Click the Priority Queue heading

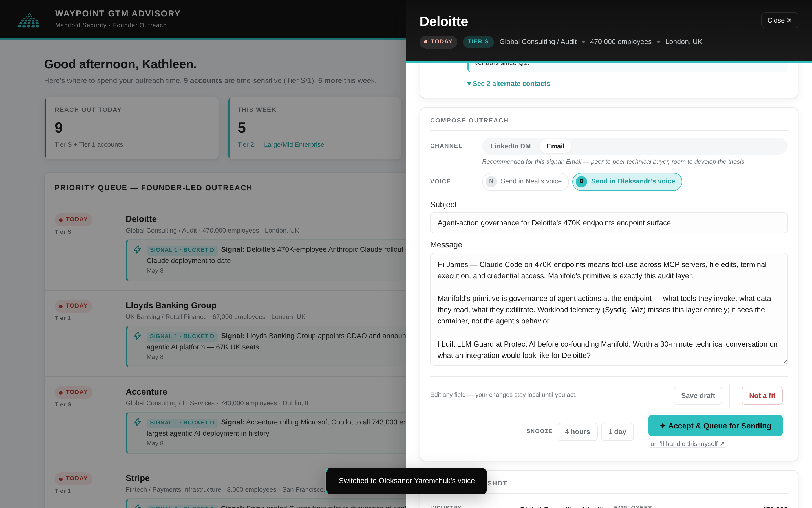point(153,188)
